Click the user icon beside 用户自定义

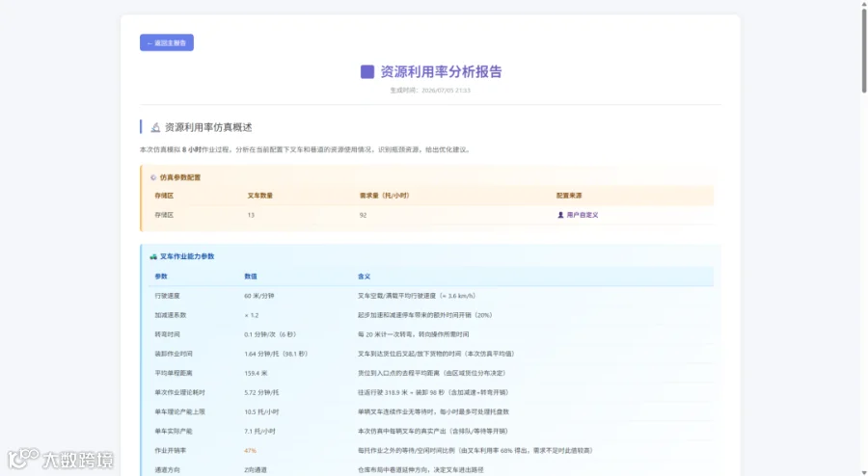click(560, 215)
